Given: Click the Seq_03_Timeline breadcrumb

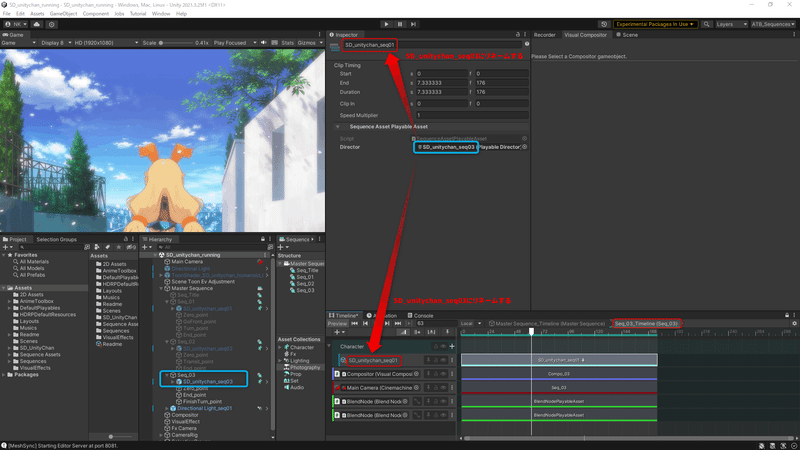Looking at the screenshot, I should [646, 323].
